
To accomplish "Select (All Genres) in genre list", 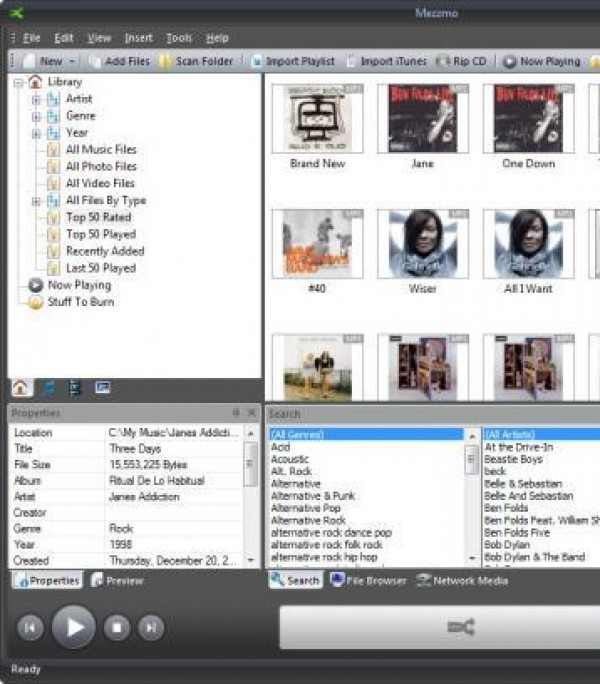I will (366, 434).
